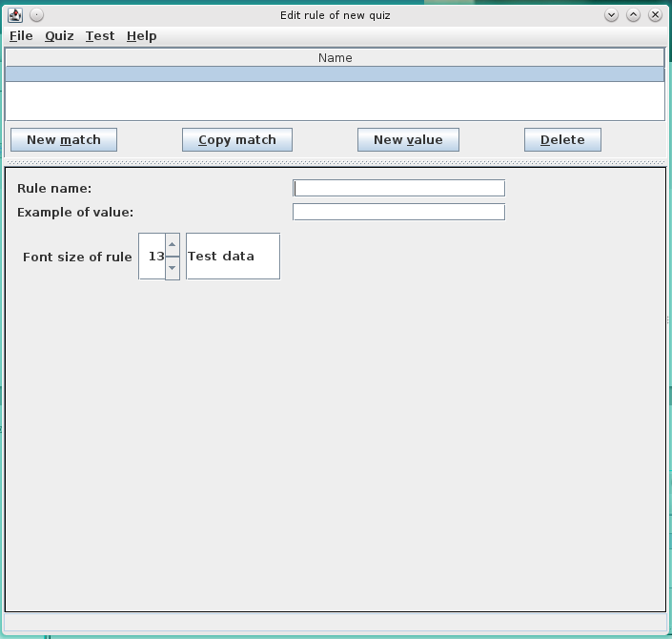
Task: Decrease font size with spinner down arrow
Action: [x=173, y=268]
